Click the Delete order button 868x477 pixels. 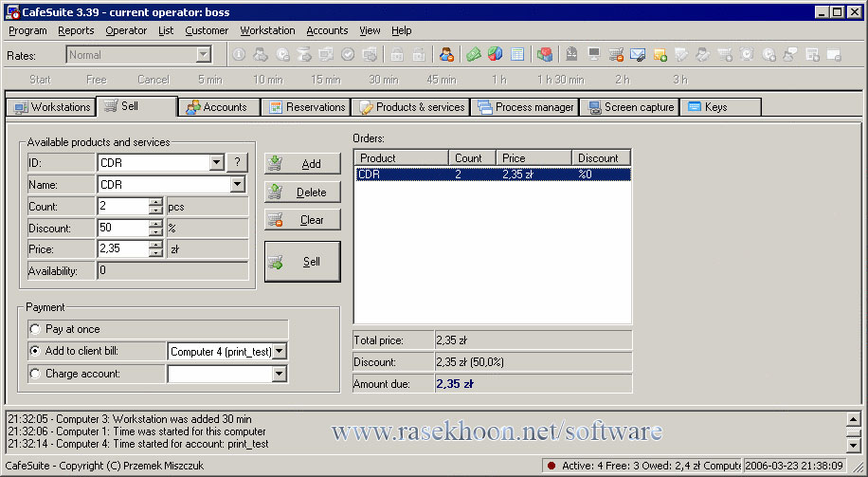tap(302, 193)
